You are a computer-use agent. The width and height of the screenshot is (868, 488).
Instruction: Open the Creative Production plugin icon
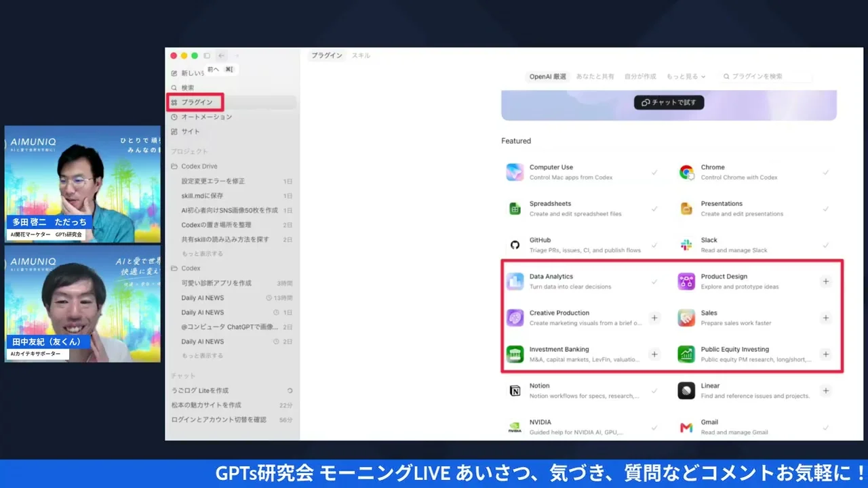(515, 318)
